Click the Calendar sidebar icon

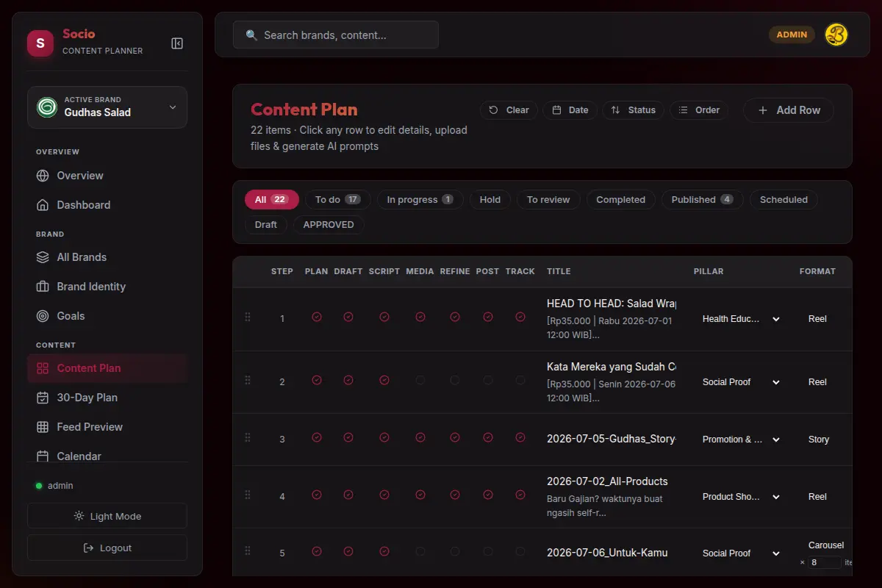point(43,456)
